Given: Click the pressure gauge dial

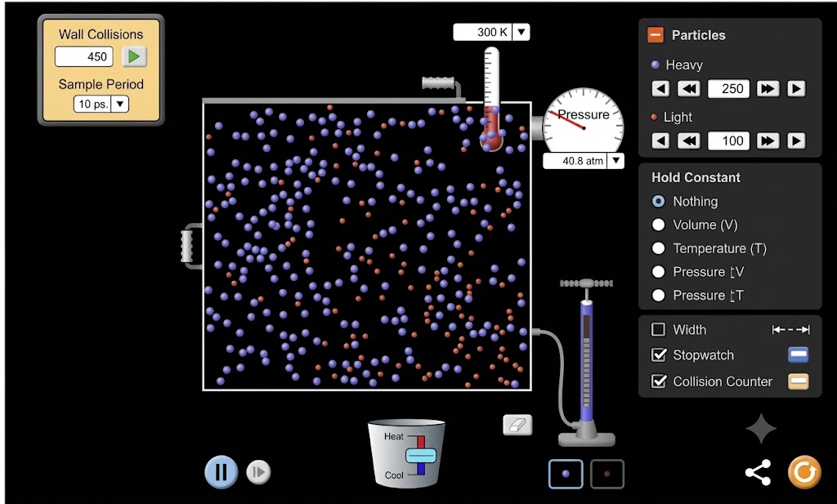Looking at the screenshot, I should point(583,122).
